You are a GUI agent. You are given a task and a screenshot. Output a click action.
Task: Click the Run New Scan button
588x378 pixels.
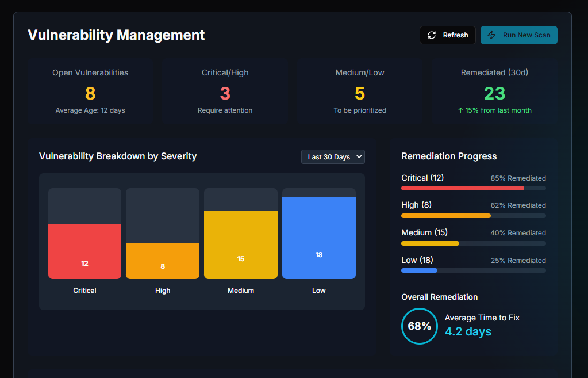518,35
